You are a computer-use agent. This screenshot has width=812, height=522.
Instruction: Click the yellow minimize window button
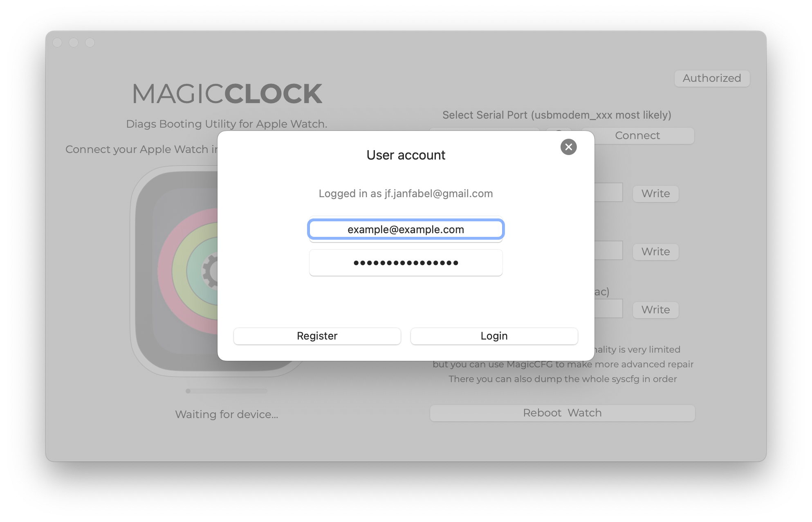74,43
